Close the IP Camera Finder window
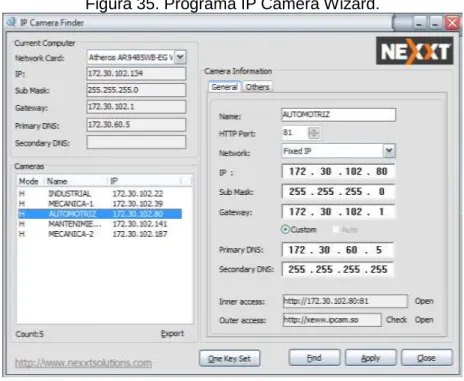Viewport: 464px width, 381px height. tap(452, 23)
